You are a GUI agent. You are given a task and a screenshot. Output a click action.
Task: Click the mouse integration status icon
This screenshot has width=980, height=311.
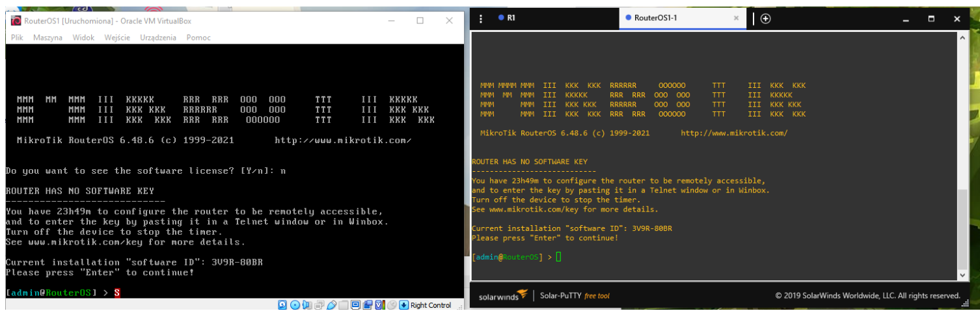(x=392, y=305)
